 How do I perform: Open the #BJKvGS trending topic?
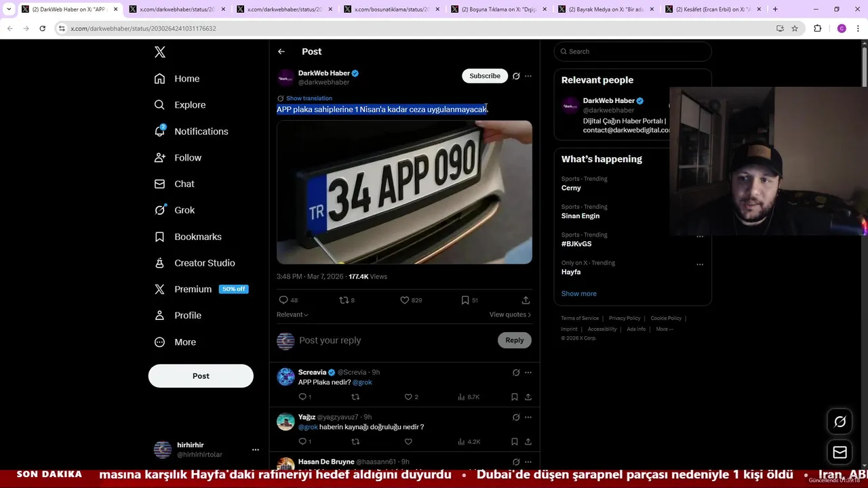(576, 244)
